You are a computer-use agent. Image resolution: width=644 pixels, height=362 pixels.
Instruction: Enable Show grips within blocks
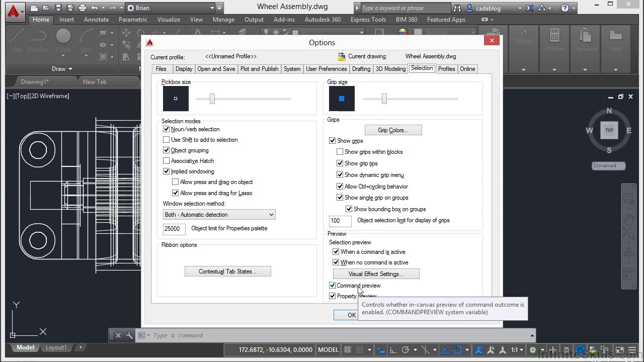(x=340, y=152)
